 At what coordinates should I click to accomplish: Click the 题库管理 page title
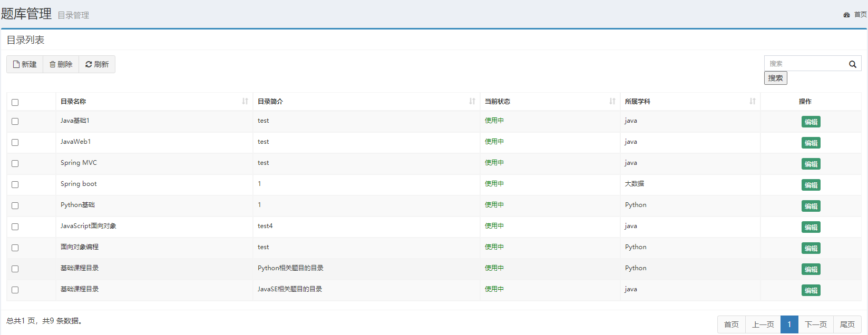click(26, 14)
